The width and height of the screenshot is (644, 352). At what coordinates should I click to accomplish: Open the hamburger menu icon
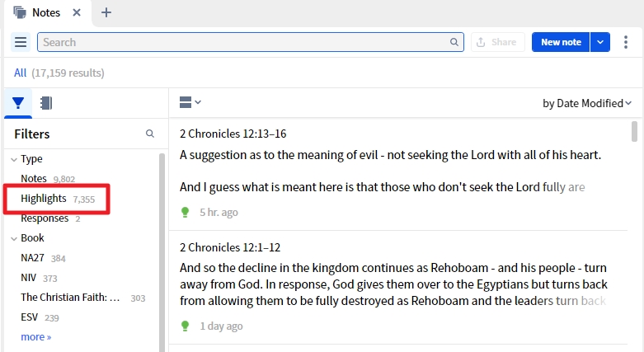pyautogui.click(x=21, y=42)
